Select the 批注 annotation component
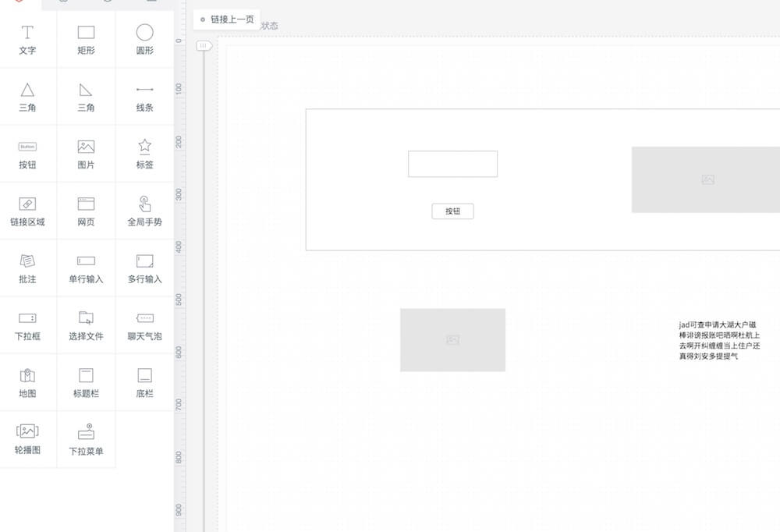 pyautogui.click(x=27, y=268)
